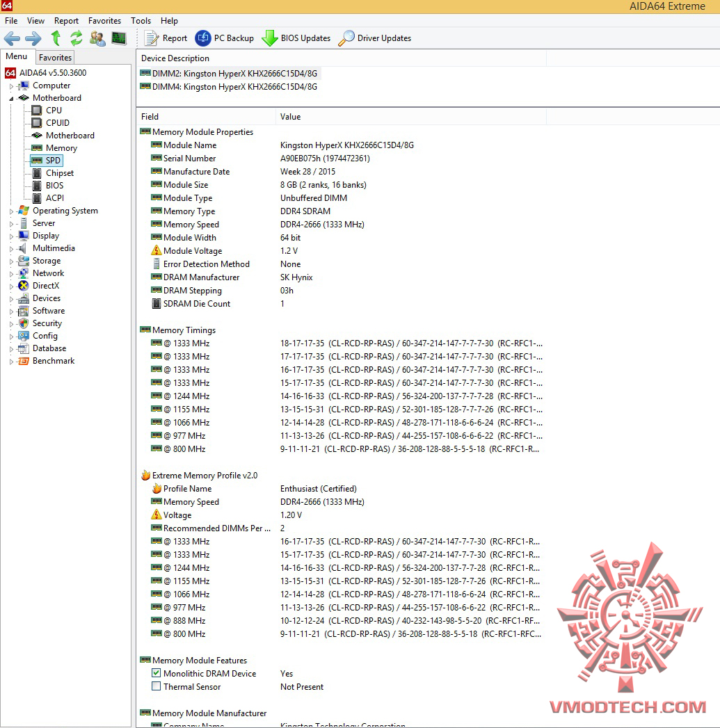Image resolution: width=720 pixels, height=728 pixels.
Task: Select the Serial Number row
Action: pos(342,159)
